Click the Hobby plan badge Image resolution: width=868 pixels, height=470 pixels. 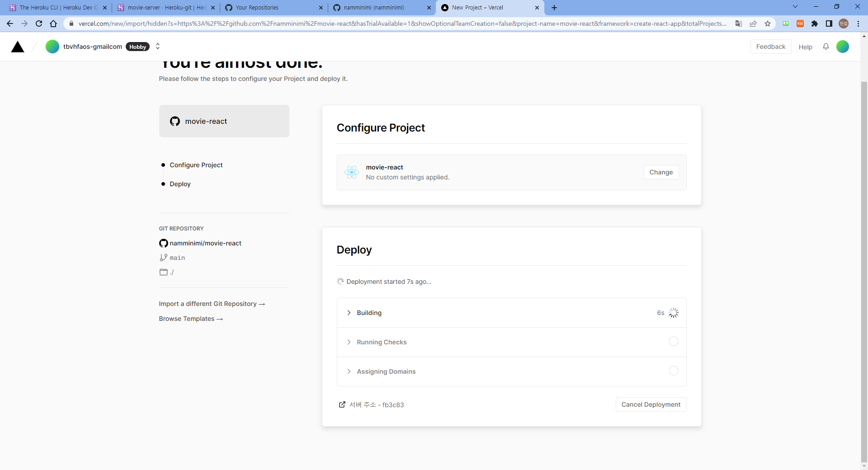click(137, 47)
